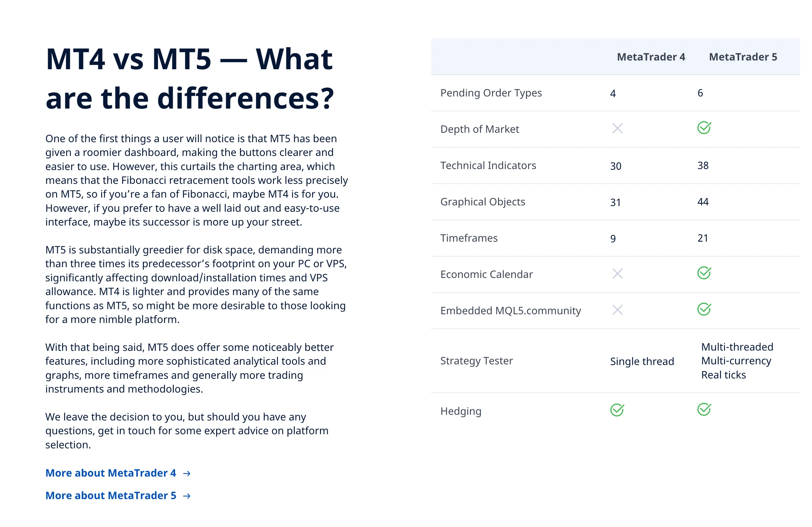Screen dimensions: 812x527
Task: Click the X icon for MT4 Embedded MQL5.community
Action: (617, 310)
